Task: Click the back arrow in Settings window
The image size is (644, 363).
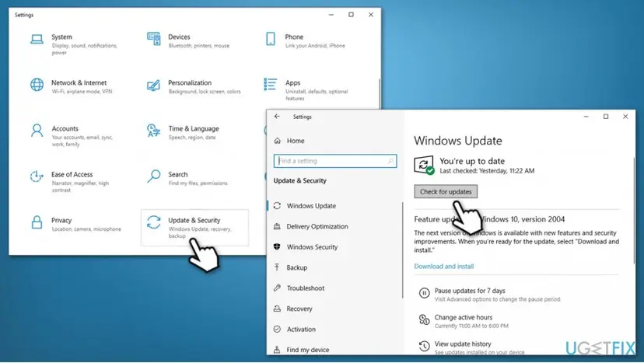Action: pos(277,117)
